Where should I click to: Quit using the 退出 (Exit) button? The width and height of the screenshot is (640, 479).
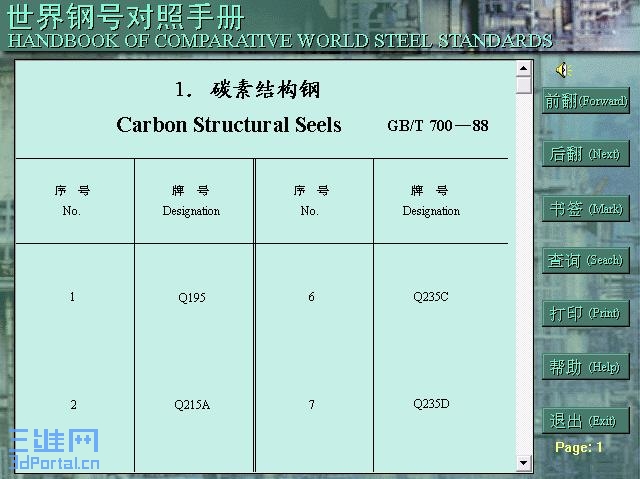586,420
